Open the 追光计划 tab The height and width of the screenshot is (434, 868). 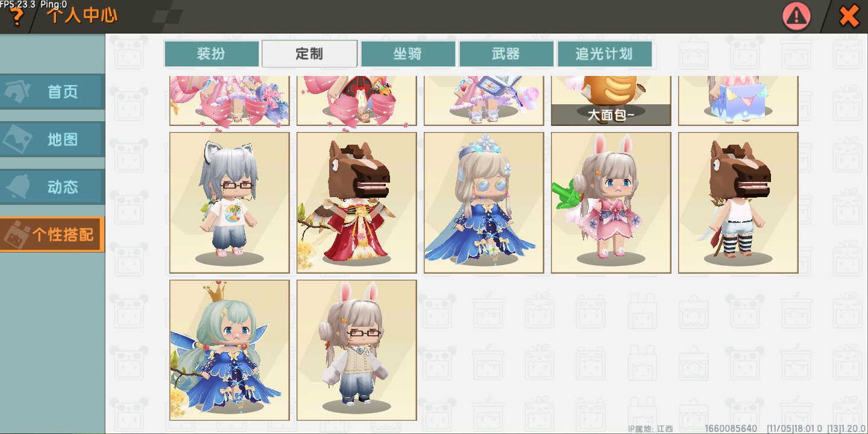click(x=605, y=54)
